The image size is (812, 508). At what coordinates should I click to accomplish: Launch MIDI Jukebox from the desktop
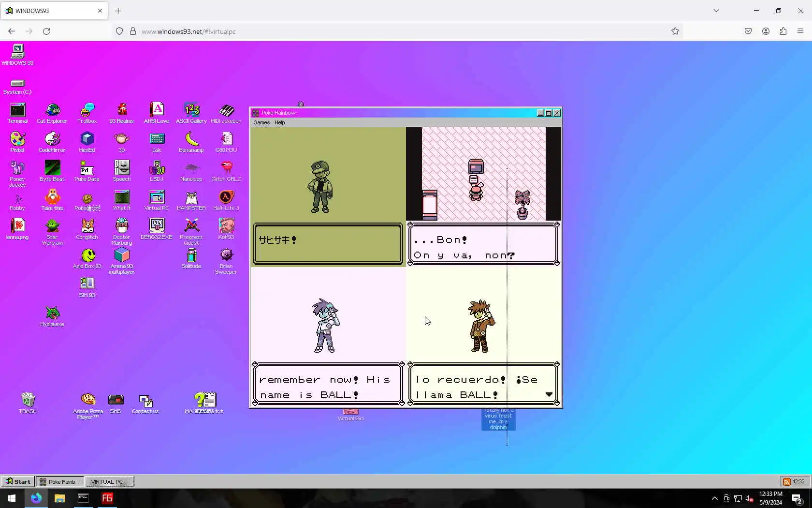[226, 114]
